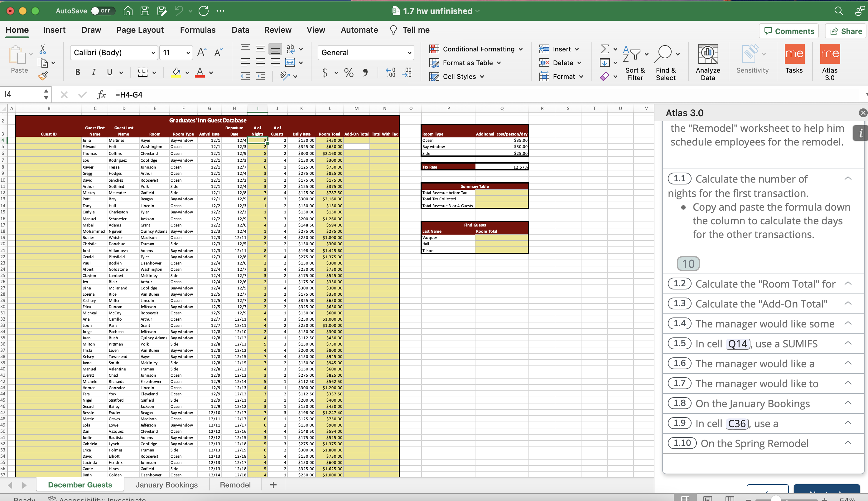Select cell with Tax Rate 12.57%
Screen dimensions: 868x501
pos(502,167)
